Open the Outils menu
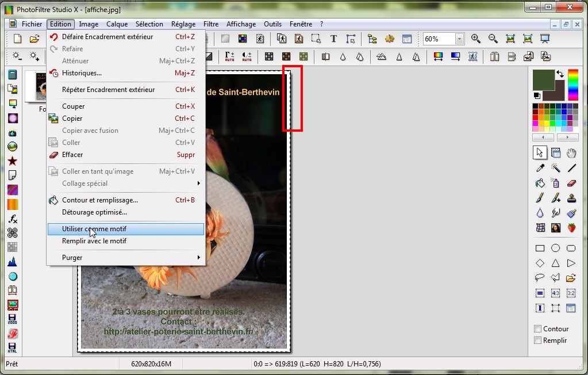The width and height of the screenshot is (588, 375). point(272,24)
